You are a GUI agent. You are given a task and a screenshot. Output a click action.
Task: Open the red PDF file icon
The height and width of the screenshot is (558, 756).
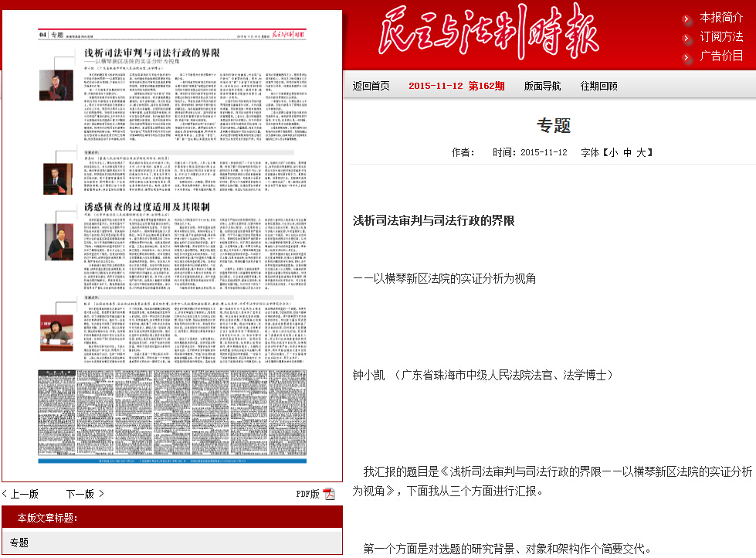(329, 495)
